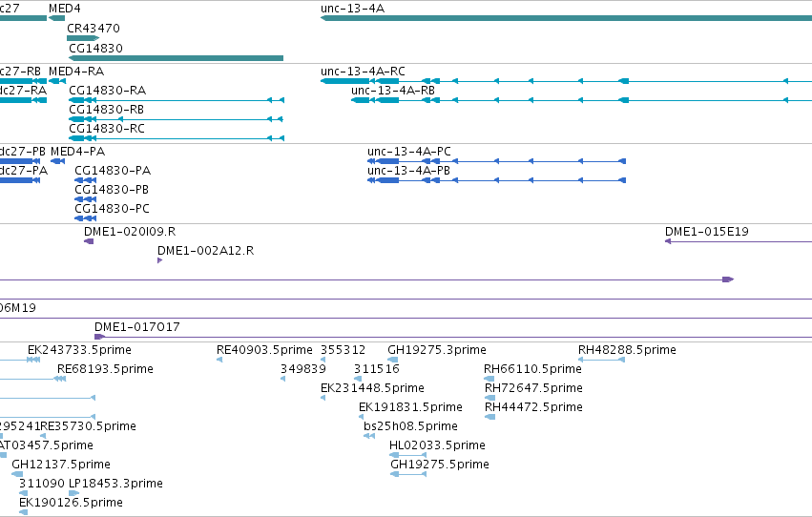The width and height of the screenshot is (812, 517).
Task: Click the EK243733.5prime EST label
Action: [79, 350]
